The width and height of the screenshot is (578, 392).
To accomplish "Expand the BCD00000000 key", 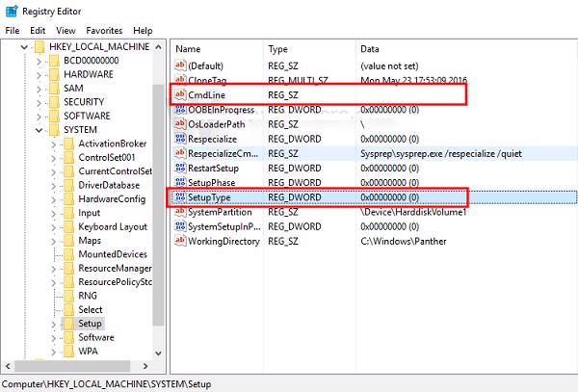I will [x=39, y=61].
